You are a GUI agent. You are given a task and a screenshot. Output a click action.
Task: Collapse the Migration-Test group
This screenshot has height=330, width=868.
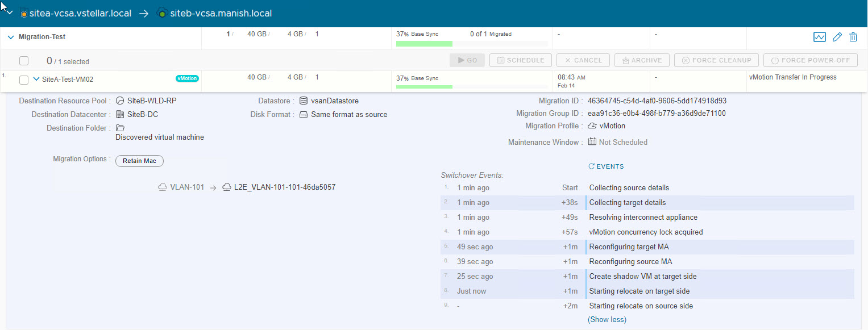pyautogui.click(x=11, y=37)
